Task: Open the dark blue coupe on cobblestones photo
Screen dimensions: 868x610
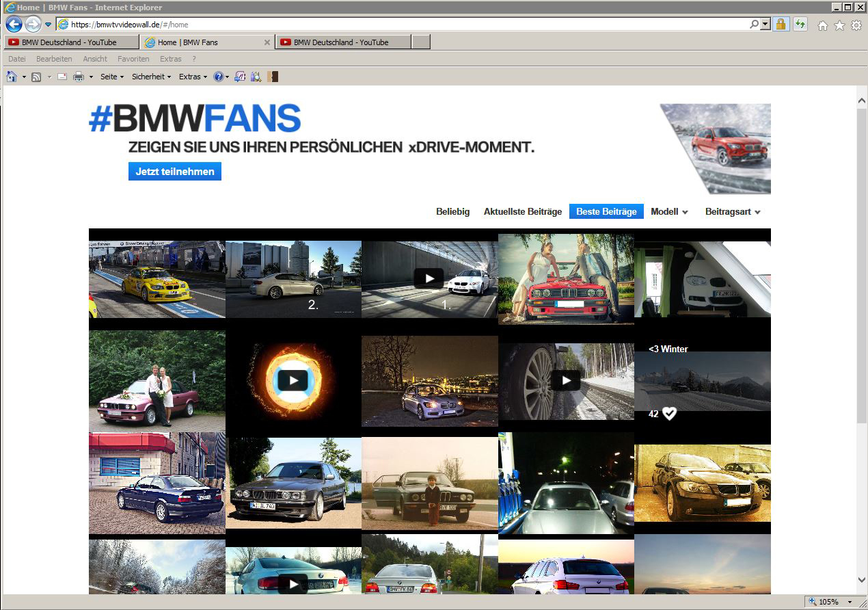Action: coord(157,483)
